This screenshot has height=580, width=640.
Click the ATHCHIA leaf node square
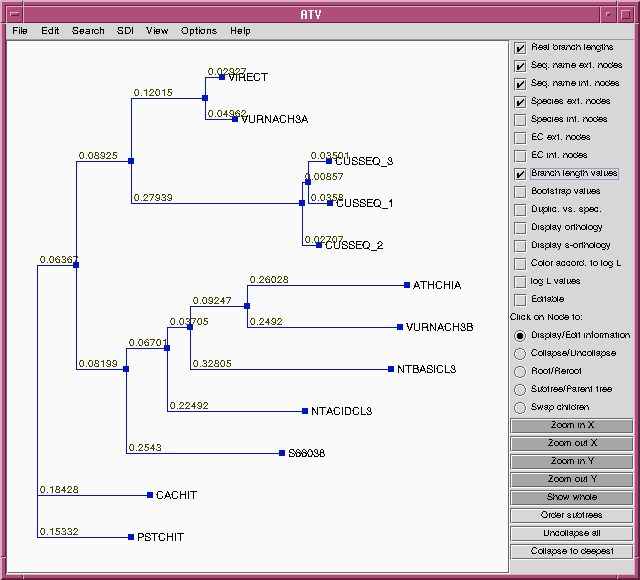[x=407, y=285]
